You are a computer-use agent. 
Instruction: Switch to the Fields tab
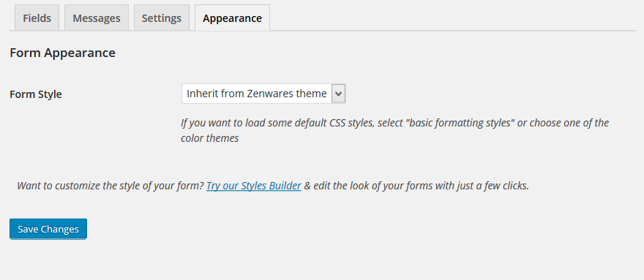click(37, 18)
